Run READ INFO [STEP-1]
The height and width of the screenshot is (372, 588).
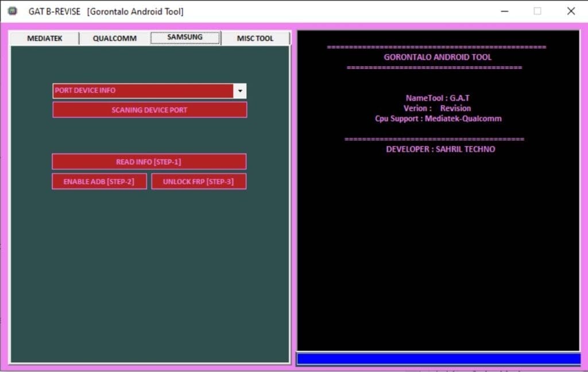point(149,161)
